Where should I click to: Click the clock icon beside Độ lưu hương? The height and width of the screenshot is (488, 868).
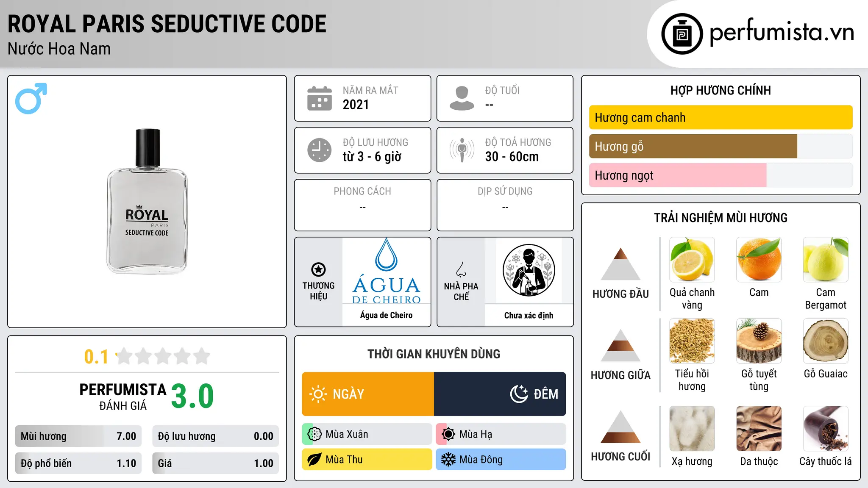point(320,150)
